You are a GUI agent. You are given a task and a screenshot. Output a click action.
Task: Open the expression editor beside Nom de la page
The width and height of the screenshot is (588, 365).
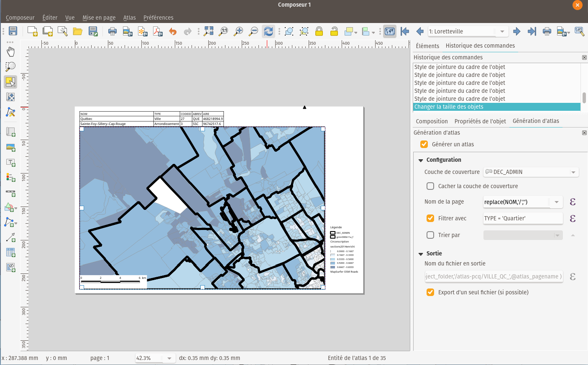click(573, 202)
